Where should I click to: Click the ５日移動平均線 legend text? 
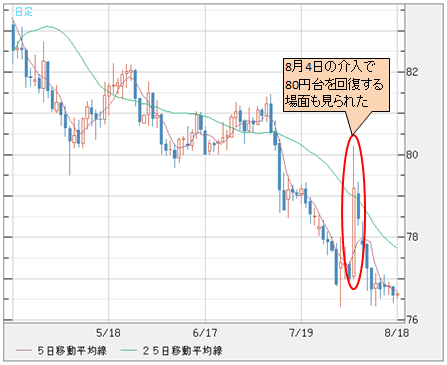pyautogui.click(x=72, y=351)
